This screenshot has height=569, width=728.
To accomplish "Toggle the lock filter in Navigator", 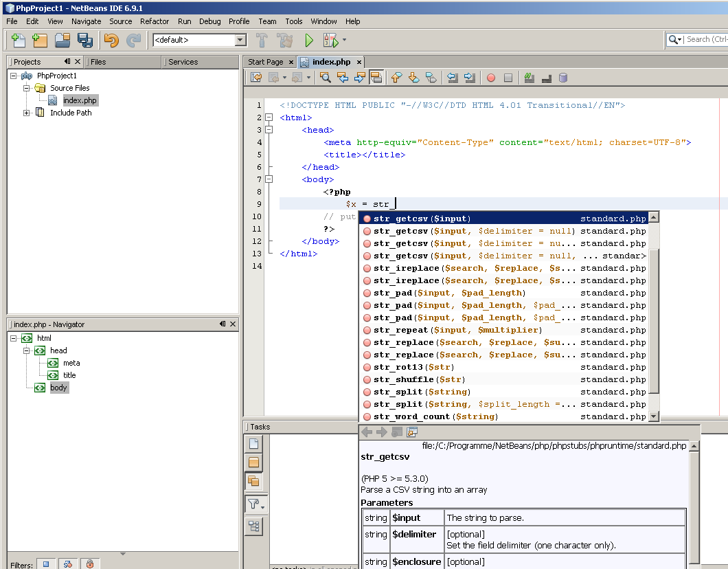I will point(89,564).
